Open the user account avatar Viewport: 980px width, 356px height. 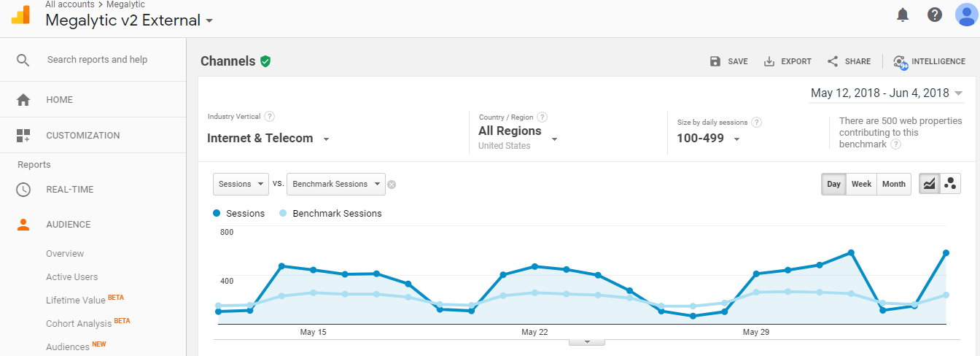967,15
